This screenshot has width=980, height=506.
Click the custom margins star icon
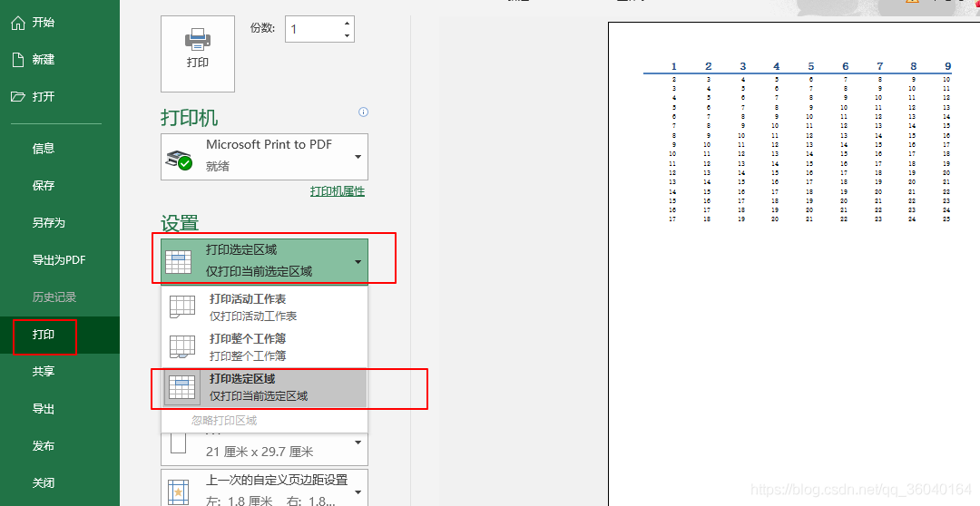tap(178, 491)
